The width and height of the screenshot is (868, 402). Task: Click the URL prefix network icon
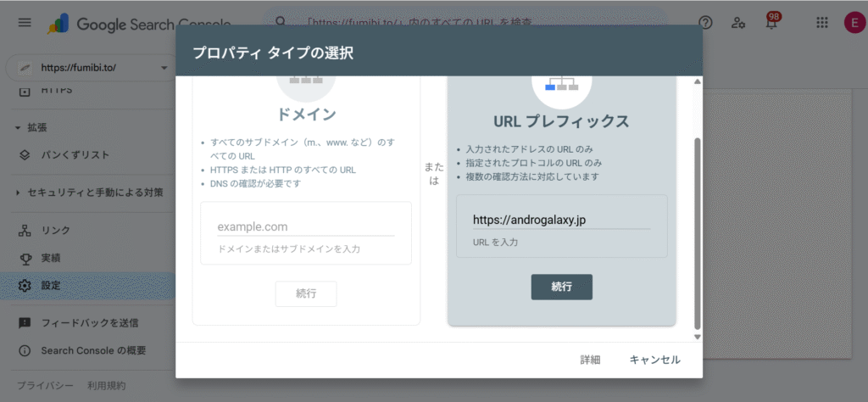click(x=562, y=83)
